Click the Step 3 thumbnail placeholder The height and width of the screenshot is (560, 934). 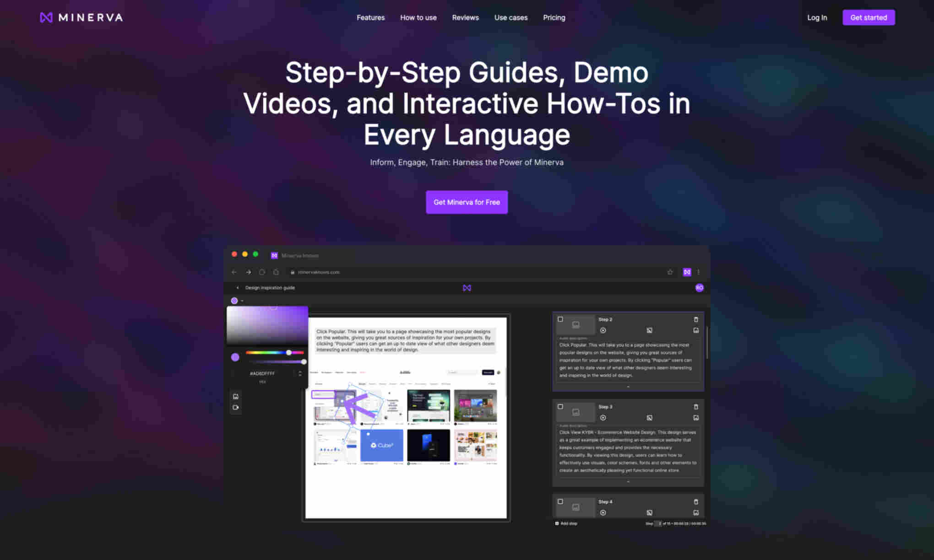[576, 412]
